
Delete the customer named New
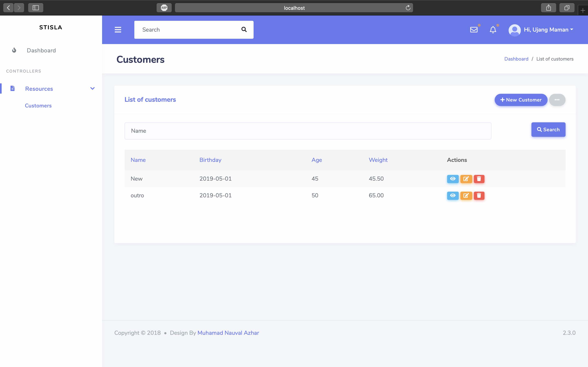coord(479,179)
